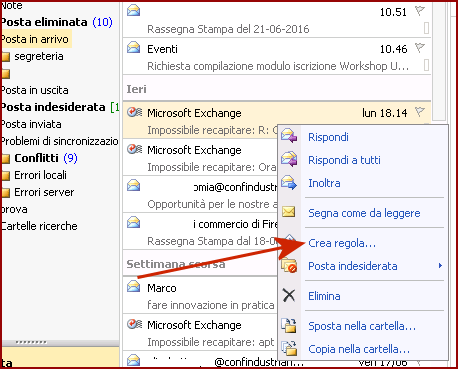Viewport: 458px width, 369px height.
Task: Click the Rispondi a tutti icon
Action: [x=289, y=159]
